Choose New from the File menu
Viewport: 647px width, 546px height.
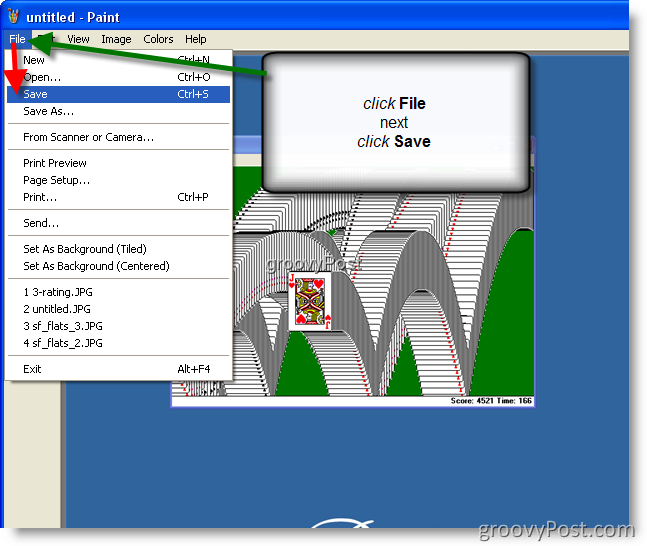tap(118, 60)
